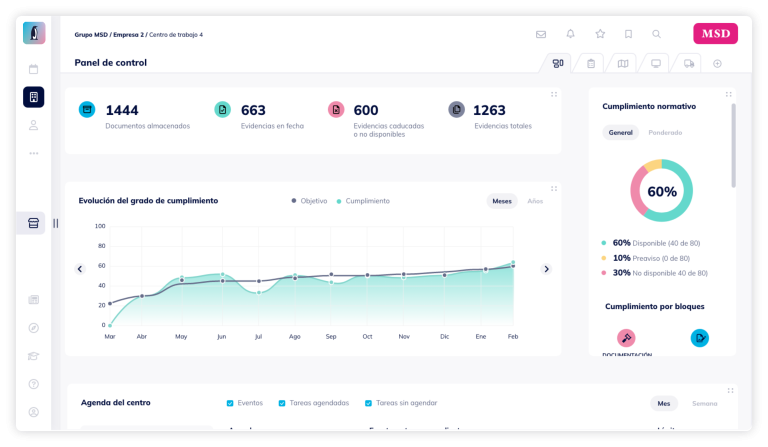Click the bookmark icon in header
The height and width of the screenshot is (447, 768).
[628, 34]
